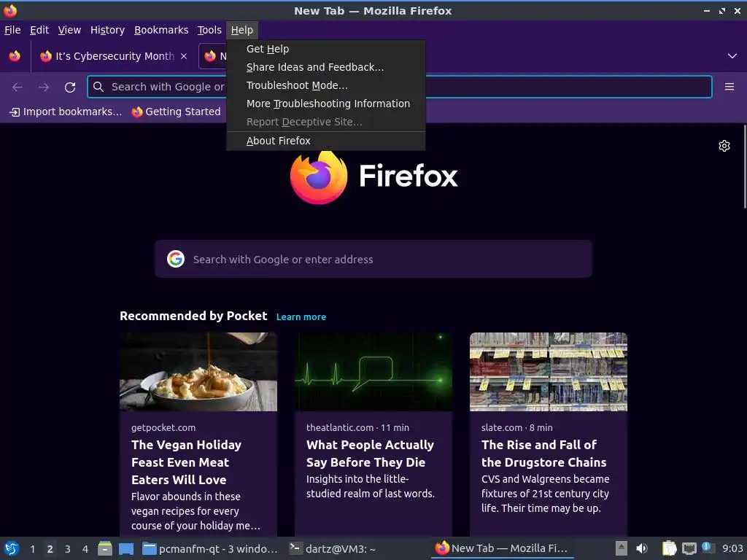Open the green heartbeat article thumbnail
The height and width of the screenshot is (560, 747).
click(373, 372)
